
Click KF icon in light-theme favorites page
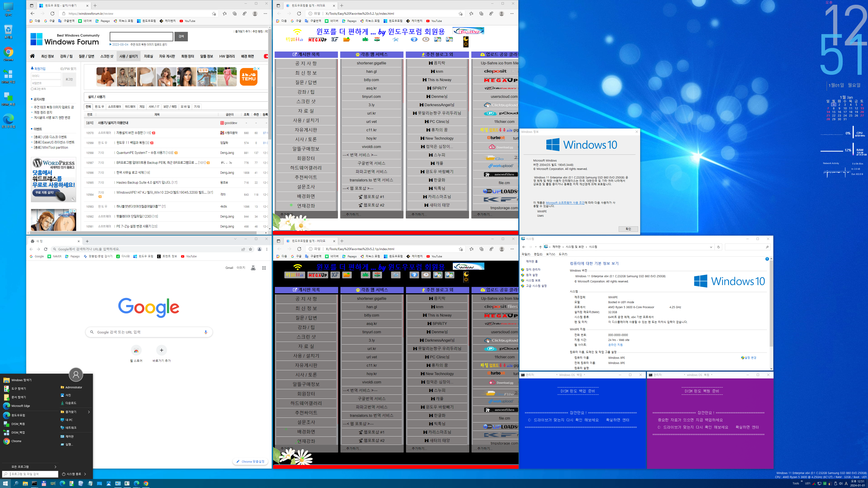coord(335,39)
